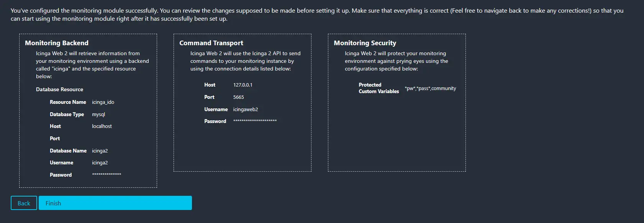The height and width of the screenshot is (223, 644).
Task: Click the Protected Custom Variables label
Action: (x=379, y=88)
